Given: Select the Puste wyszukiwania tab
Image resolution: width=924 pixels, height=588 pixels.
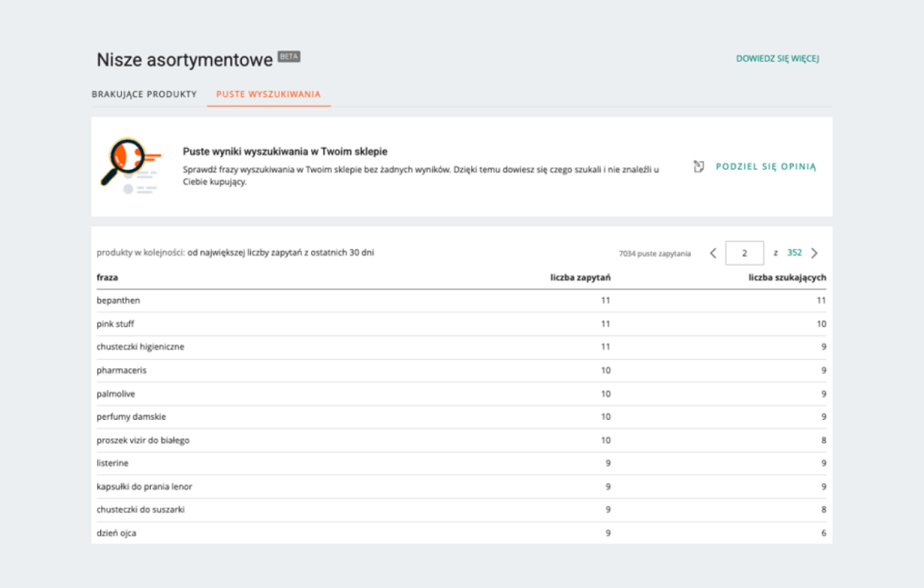Looking at the screenshot, I should coord(268,94).
